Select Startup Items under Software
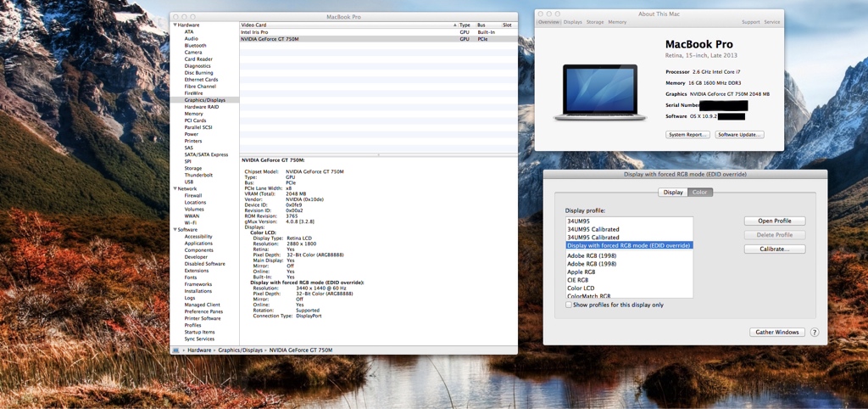Image resolution: width=868 pixels, height=409 pixels. click(200, 332)
